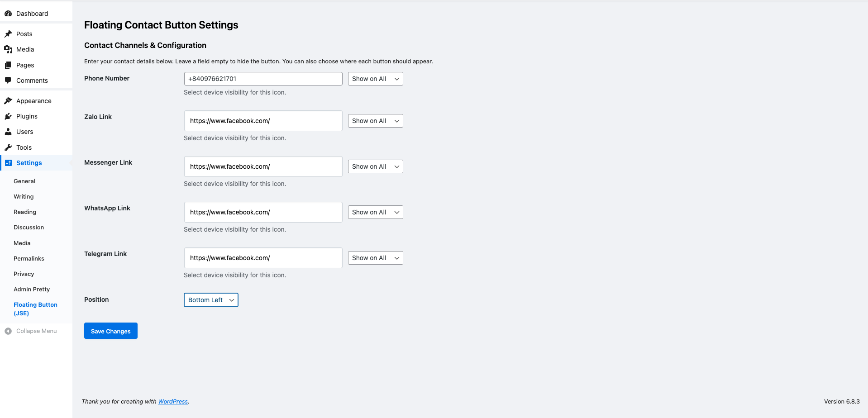This screenshot has height=418, width=868.
Task: Click the Tools wrench icon
Action: (8, 147)
